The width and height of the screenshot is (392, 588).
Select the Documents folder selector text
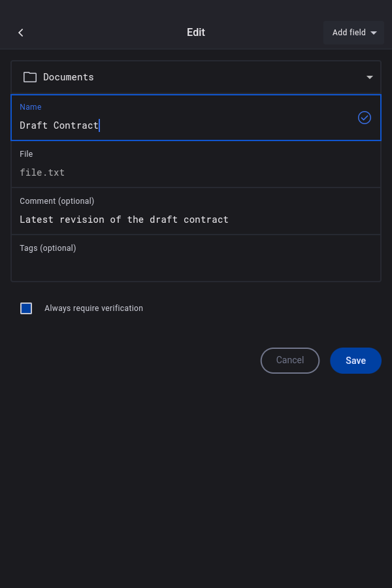pos(69,77)
